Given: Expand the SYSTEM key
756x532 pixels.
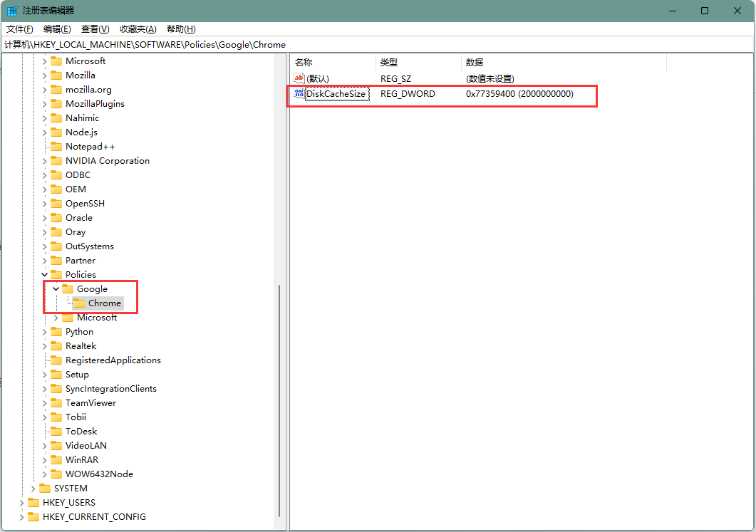Looking at the screenshot, I should coord(33,489).
